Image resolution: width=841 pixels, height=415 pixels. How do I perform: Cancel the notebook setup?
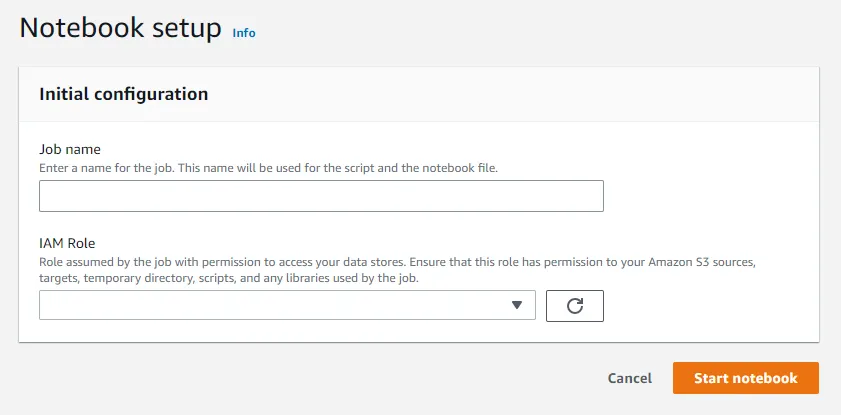click(630, 378)
